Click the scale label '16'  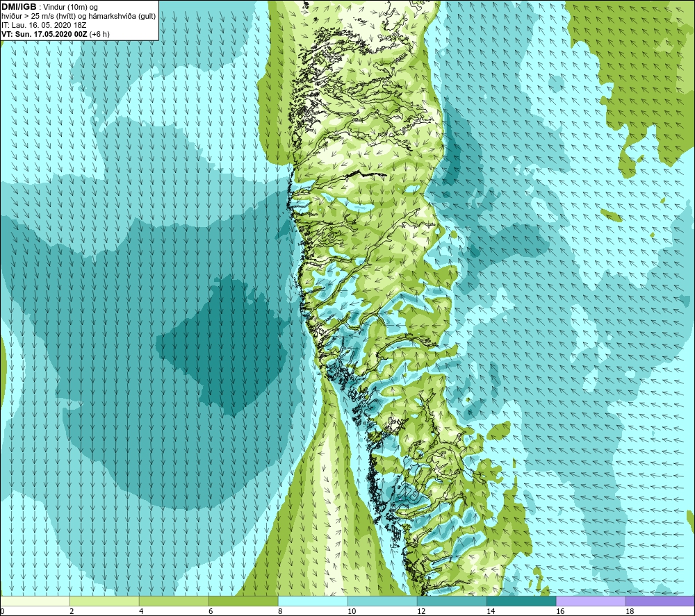pyautogui.click(x=560, y=612)
